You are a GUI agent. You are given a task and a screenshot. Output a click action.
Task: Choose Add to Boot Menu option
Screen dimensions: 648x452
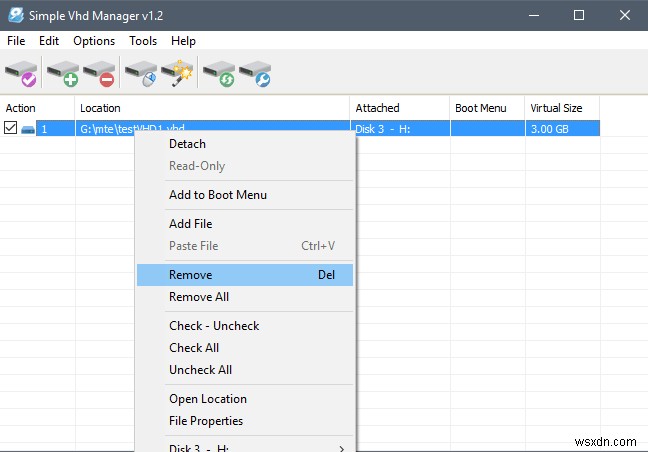coord(245,195)
